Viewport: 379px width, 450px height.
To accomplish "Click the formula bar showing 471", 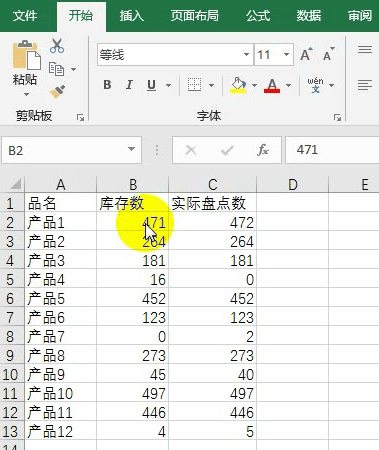I will click(332, 150).
